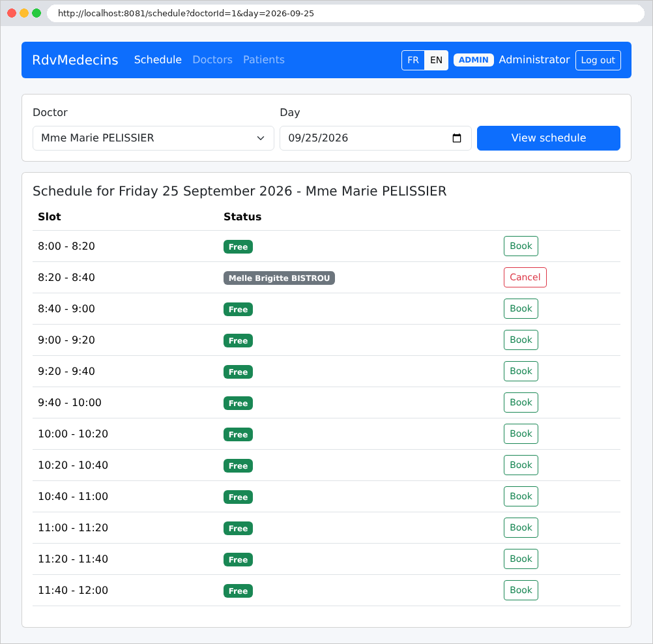The image size is (653, 644).
Task: Switch language to FR
Action: pos(413,60)
